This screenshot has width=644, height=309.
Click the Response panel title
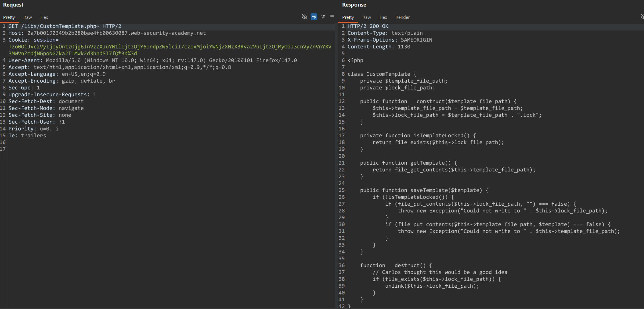click(x=354, y=5)
